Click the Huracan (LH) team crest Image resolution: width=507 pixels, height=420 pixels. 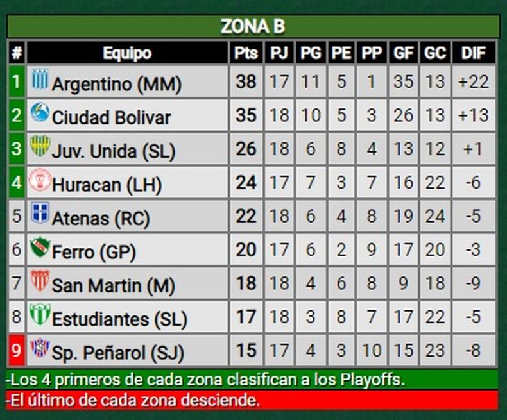pyautogui.click(x=40, y=180)
